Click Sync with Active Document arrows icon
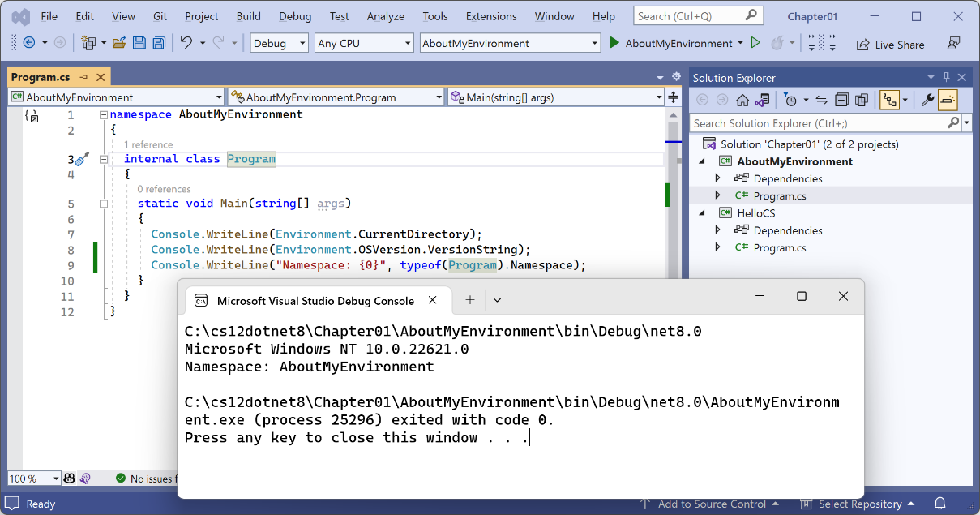Screen dimensions: 980x515 click(821, 101)
